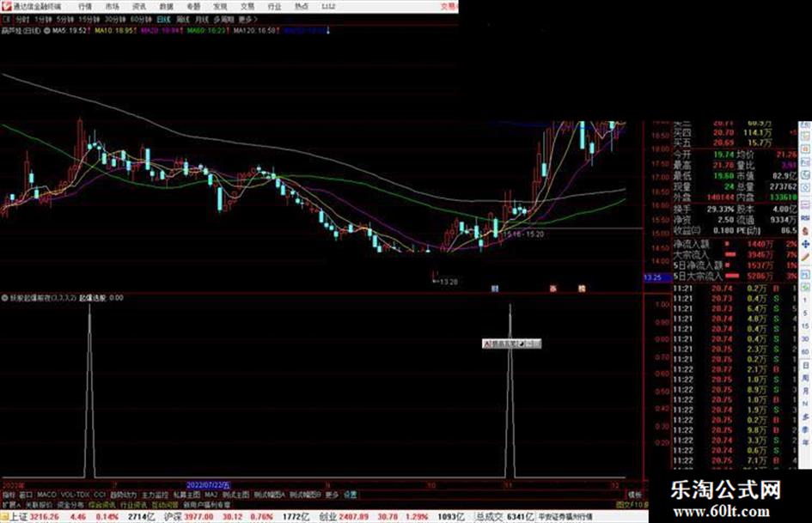The image size is (812, 523).
Task: Expand the 更多> period options
Action: 247,20
